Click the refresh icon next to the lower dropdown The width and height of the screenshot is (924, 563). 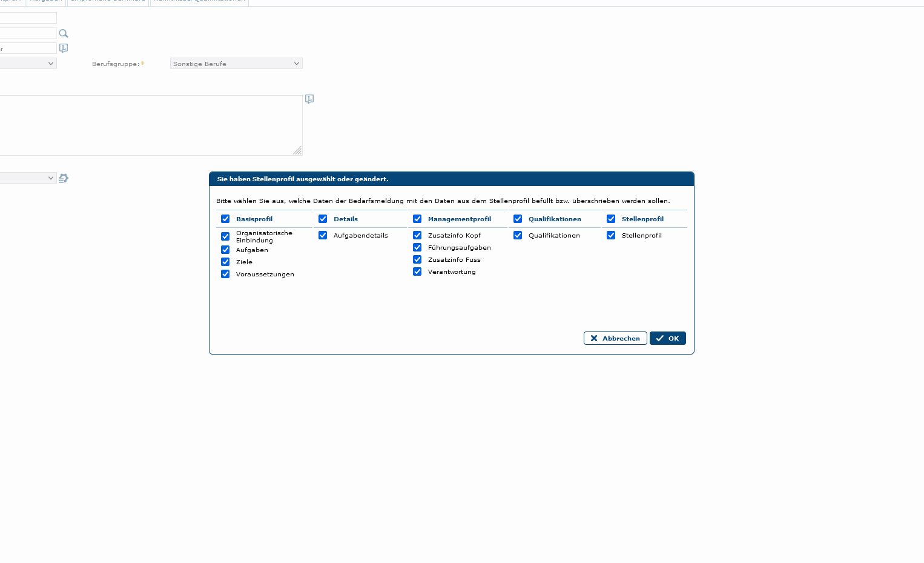(64, 178)
